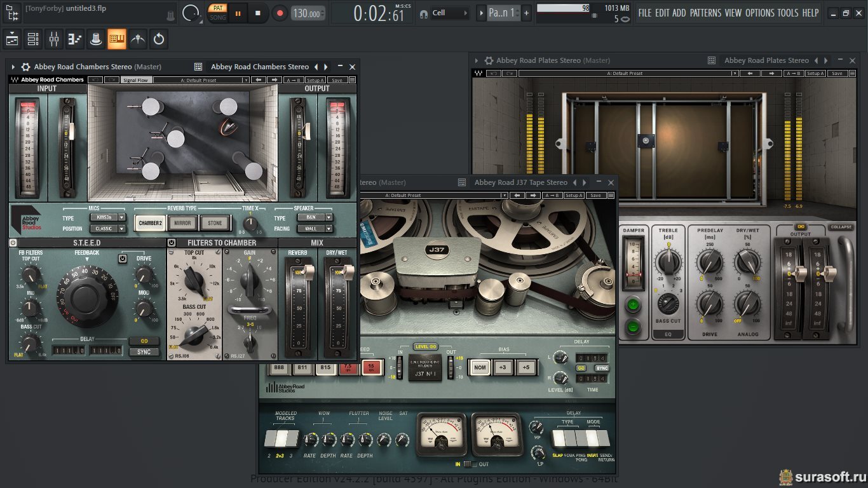The image size is (868, 488).
Task: Click the COLLAPSE button in Plates
Action: pyautogui.click(x=840, y=227)
